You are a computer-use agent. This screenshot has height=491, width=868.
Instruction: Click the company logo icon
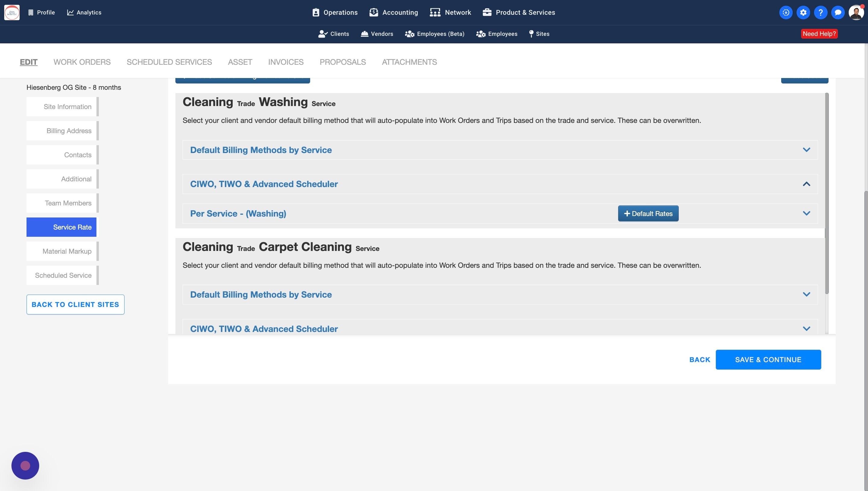(12, 12)
